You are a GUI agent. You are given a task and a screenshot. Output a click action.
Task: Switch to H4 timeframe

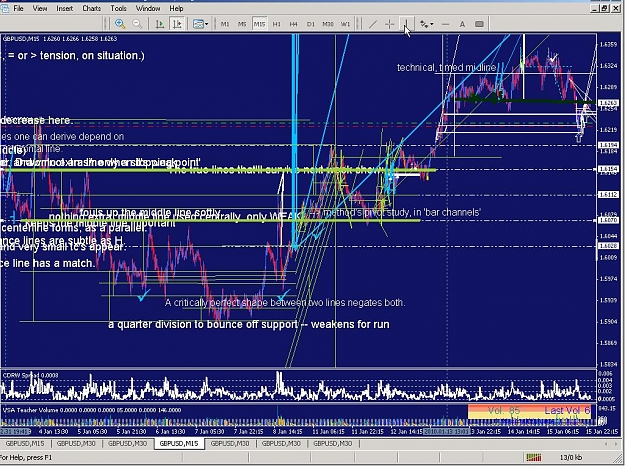click(294, 24)
